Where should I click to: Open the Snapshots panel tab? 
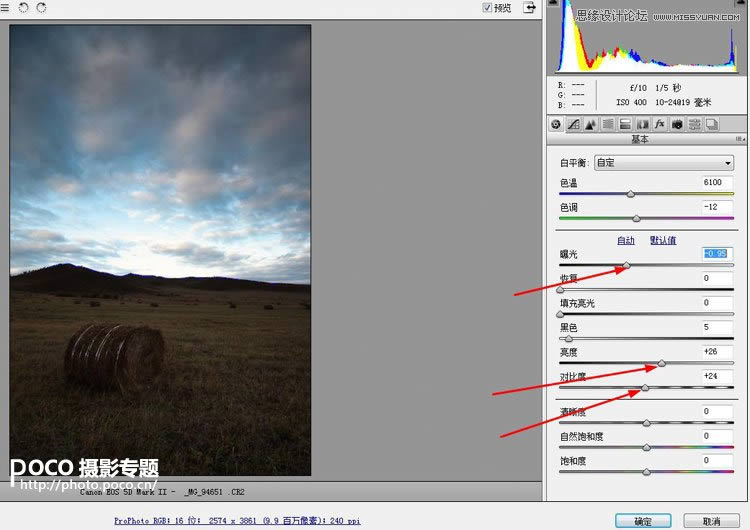(711, 125)
